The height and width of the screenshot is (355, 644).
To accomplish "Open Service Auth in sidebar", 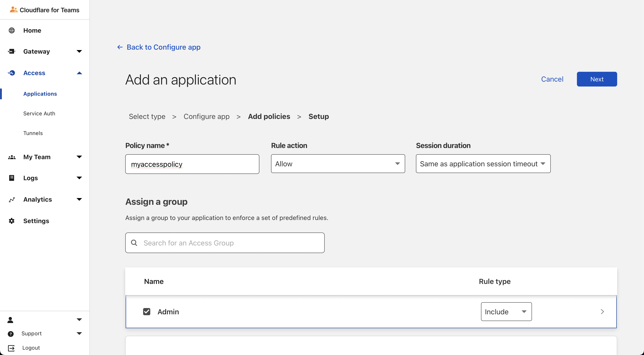I will [x=39, y=114].
